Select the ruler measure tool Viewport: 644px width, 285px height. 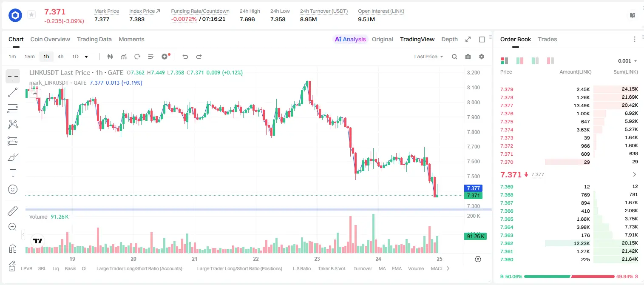point(13,211)
